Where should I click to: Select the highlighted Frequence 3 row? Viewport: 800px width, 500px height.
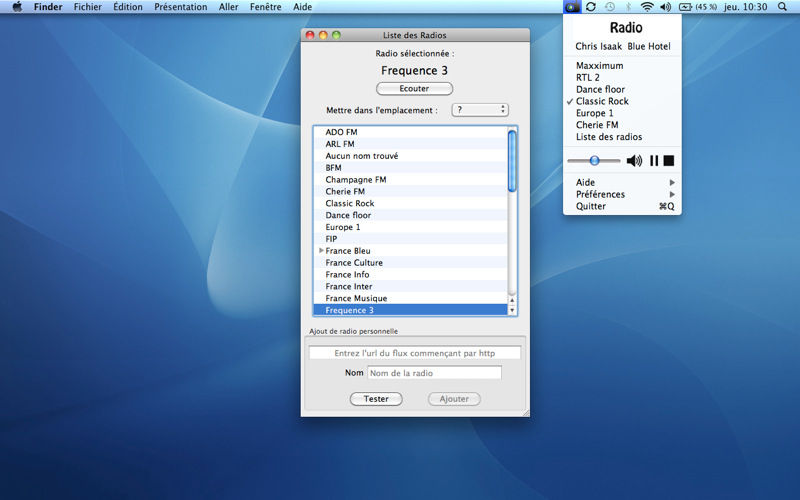coord(411,310)
